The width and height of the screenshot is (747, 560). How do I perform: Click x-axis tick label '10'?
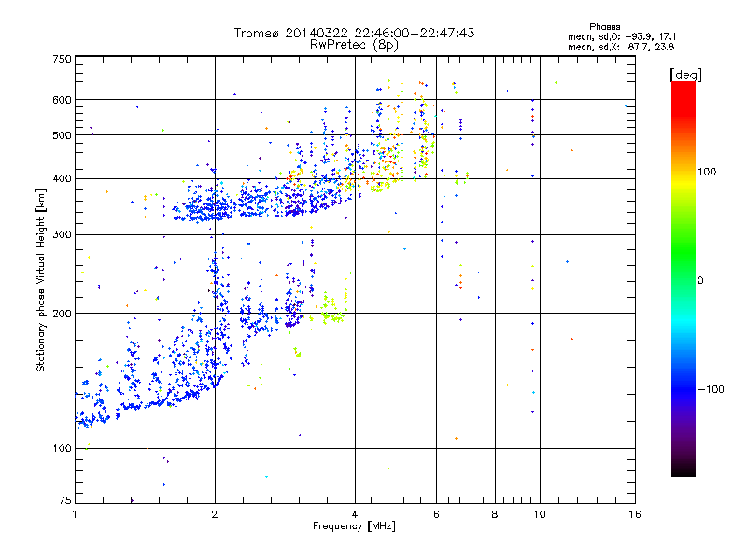540,514
